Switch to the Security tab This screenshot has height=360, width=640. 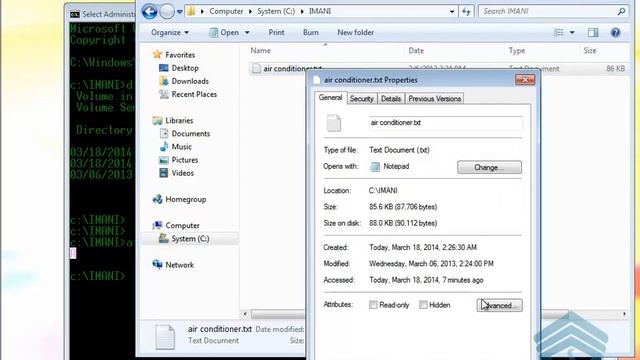click(362, 99)
